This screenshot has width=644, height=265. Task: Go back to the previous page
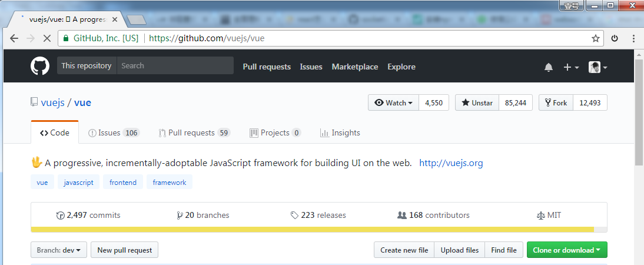[x=14, y=38]
